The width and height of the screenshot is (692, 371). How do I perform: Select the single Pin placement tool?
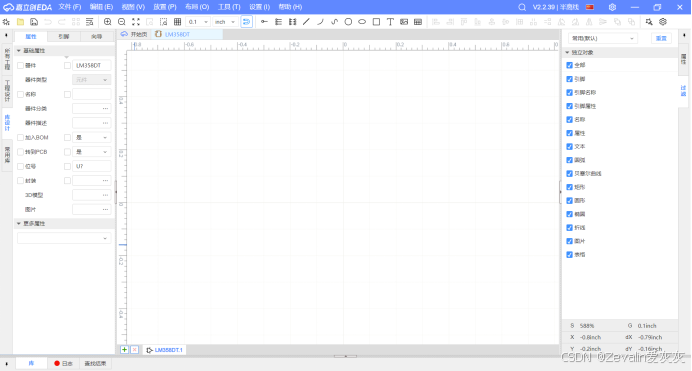pyautogui.click(x=264, y=22)
